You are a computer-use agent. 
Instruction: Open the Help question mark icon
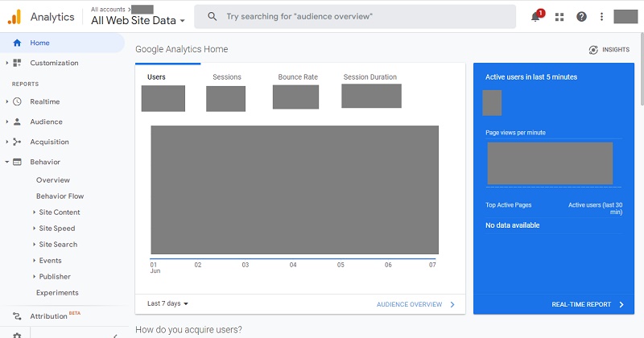[581, 17]
